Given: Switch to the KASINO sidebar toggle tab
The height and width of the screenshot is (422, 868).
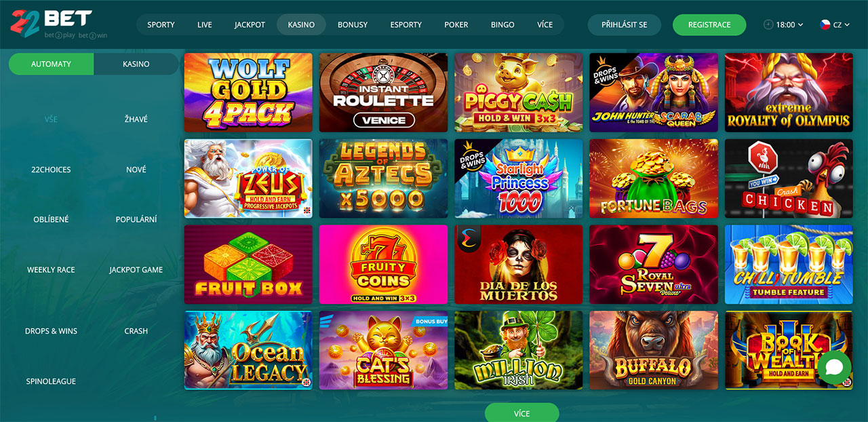Looking at the screenshot, I should pos(136,64).
